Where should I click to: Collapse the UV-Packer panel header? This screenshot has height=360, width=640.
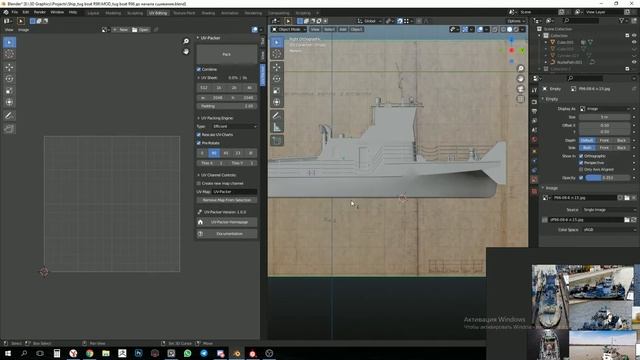pos(209,38)
